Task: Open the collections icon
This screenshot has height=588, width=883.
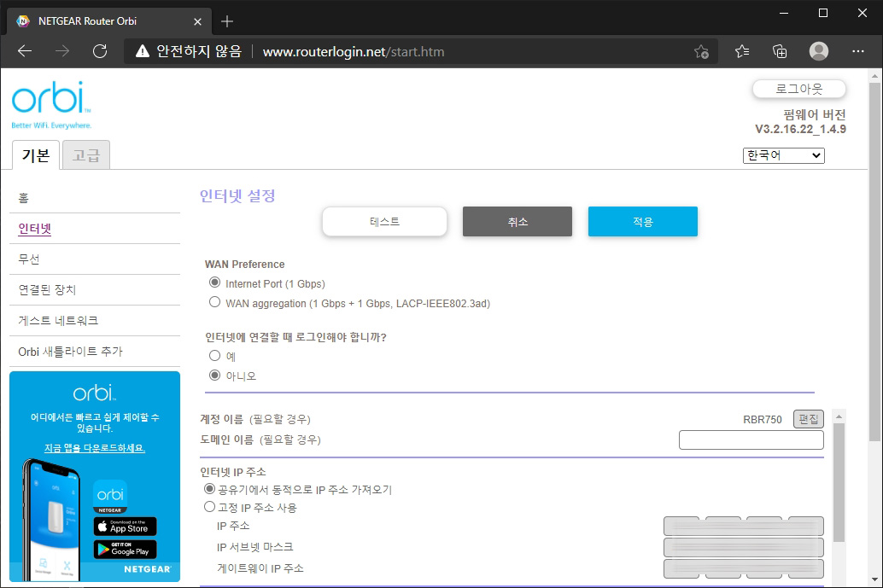Action: click(x=780, y=51)
